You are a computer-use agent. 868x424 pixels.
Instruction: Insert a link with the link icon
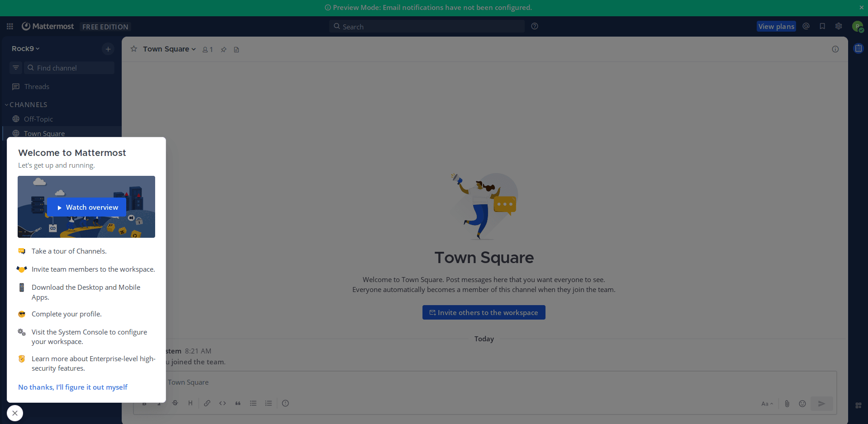pyautogui.click(x=207, y=403)
